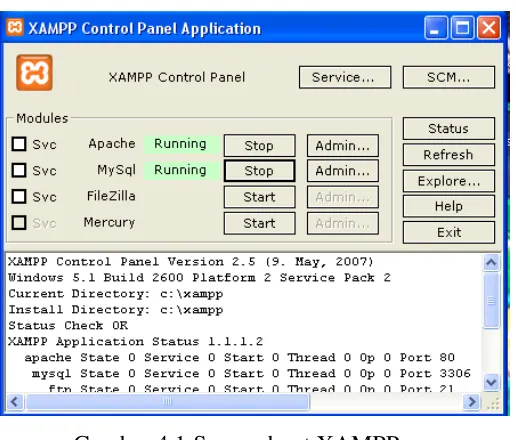Open the Service... dialog
Screen dimensions: 516x440
click(345, 77)
